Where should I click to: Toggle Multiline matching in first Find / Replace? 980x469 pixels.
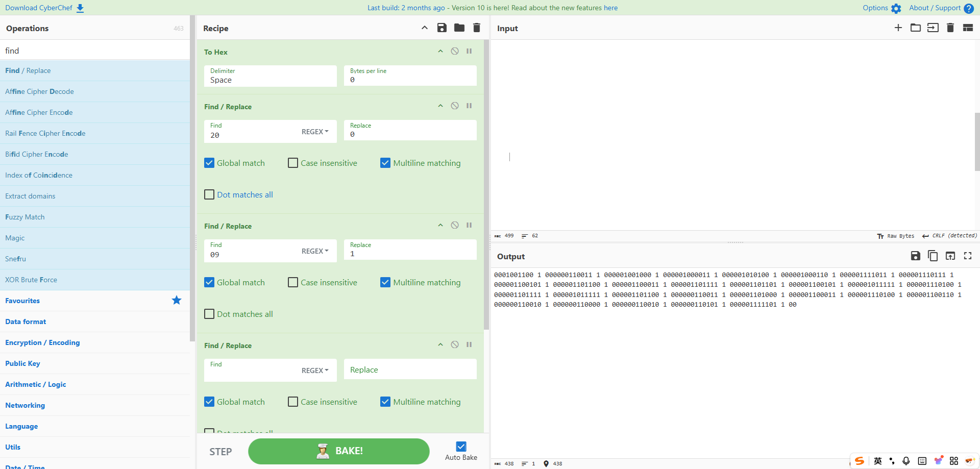point(385,163)
